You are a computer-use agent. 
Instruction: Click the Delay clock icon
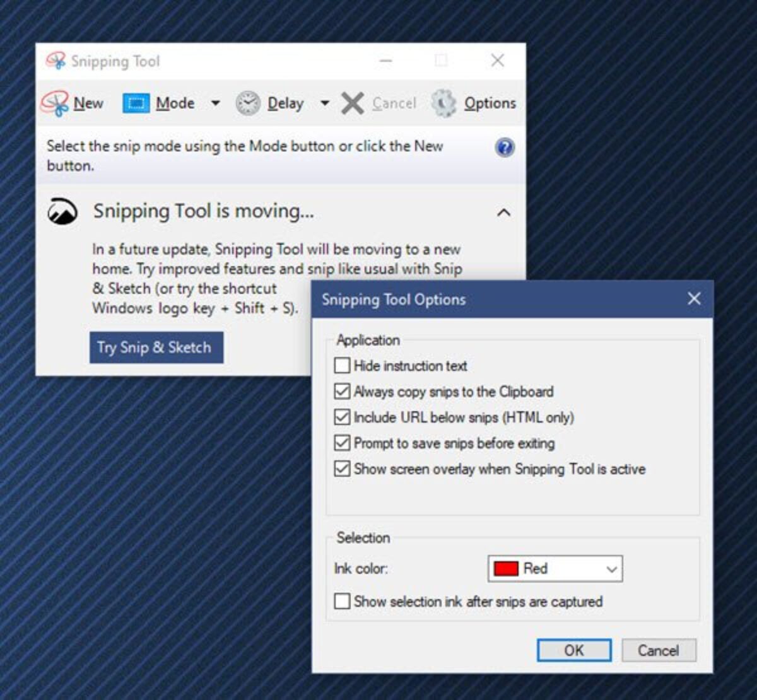[249, 102]
